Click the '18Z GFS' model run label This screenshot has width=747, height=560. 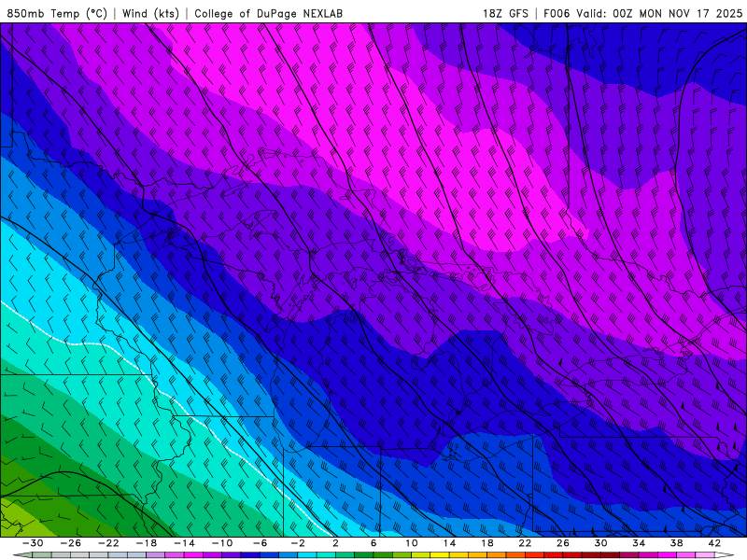pos(505,13)
